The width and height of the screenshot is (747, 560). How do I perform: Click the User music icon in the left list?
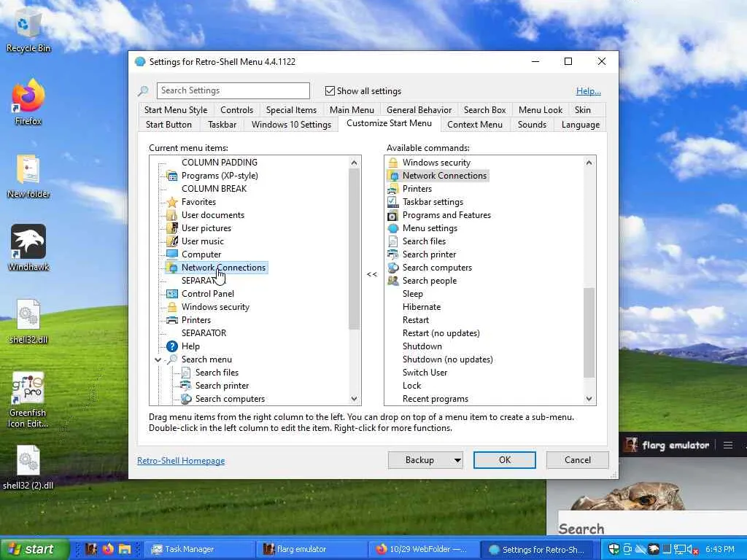click(172, 241)
